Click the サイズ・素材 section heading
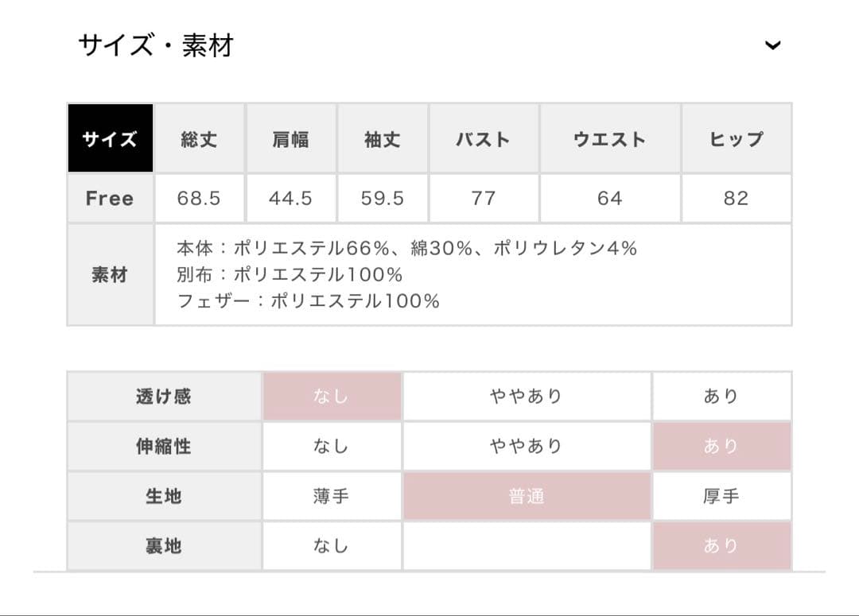 pos(156,45)
